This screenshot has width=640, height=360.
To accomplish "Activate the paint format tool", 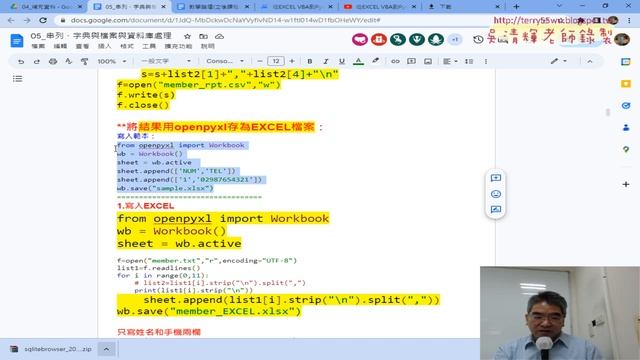I will point(84,61).
